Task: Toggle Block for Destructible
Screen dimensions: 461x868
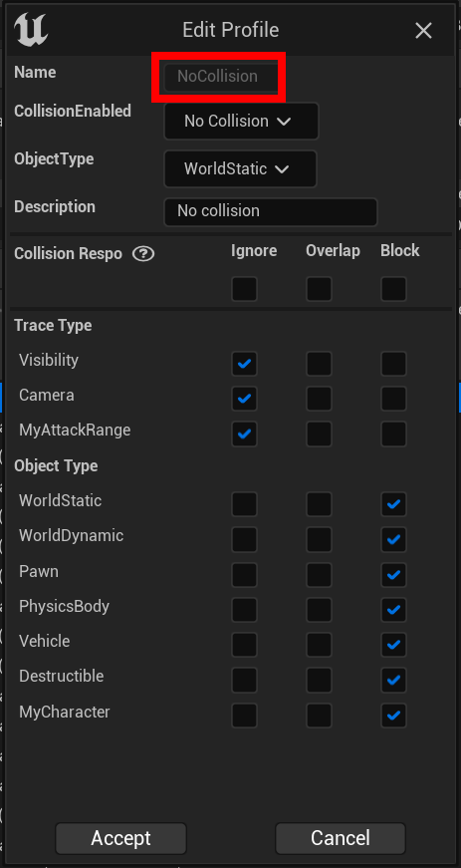Action: pos(393,681)
